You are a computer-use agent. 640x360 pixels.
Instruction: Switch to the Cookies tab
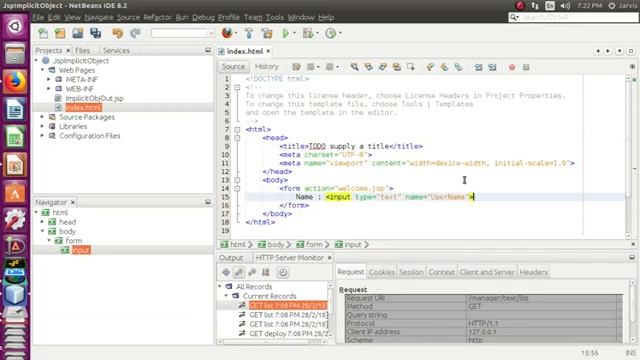pyautogui.click(x=382, y=272)
